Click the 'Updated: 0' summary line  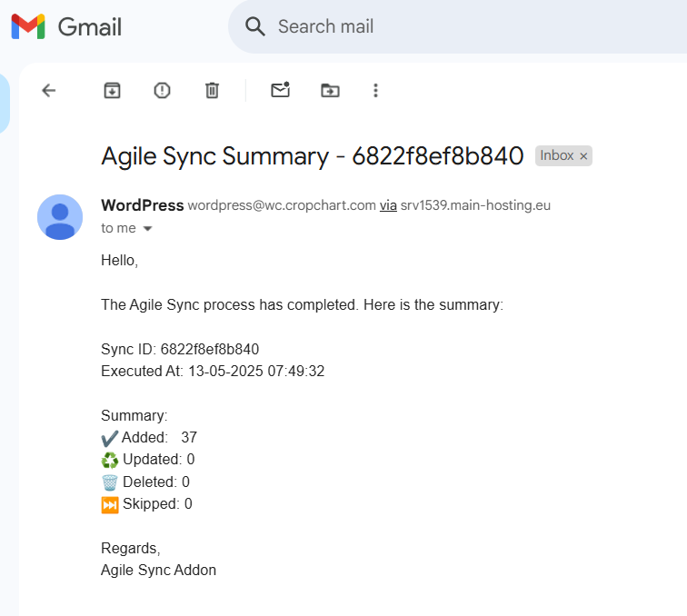coord(148,460)
